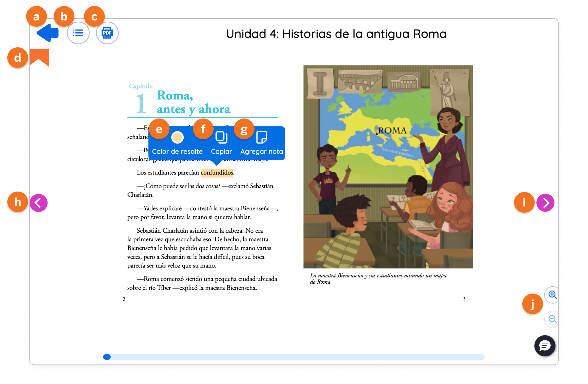Download the chapter as PDF
Screen dimensions: 588x384
tap(107, 32)
